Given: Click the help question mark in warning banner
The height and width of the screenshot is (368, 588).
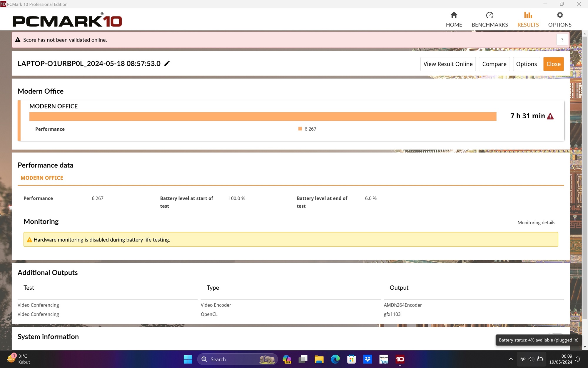Looking at the screenshot, I should pos(562,40).
